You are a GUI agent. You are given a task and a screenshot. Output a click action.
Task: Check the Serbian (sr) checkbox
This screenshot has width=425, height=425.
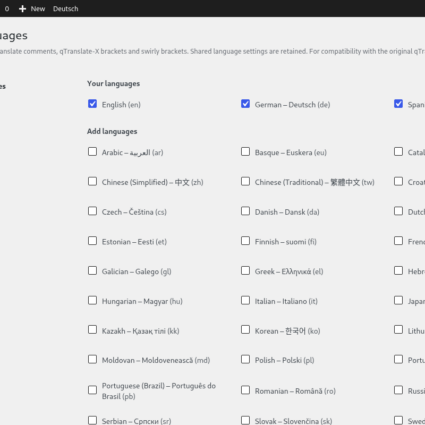(92, 420)
